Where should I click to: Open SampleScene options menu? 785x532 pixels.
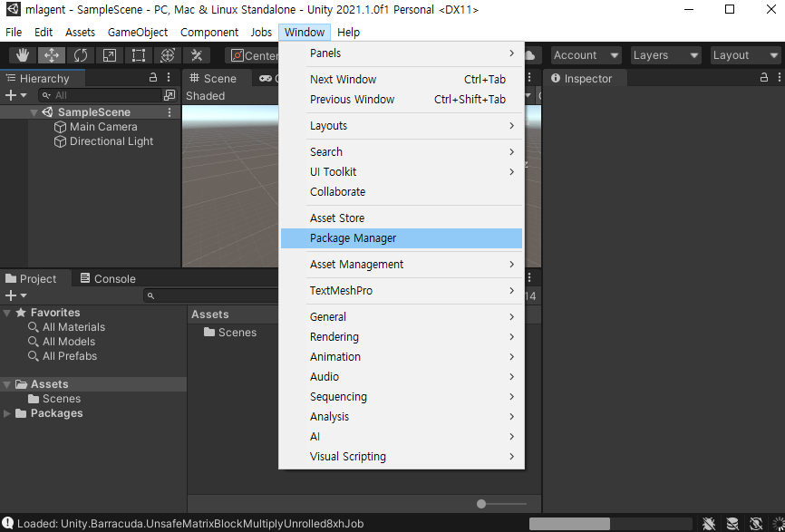(x=170, y=112)
